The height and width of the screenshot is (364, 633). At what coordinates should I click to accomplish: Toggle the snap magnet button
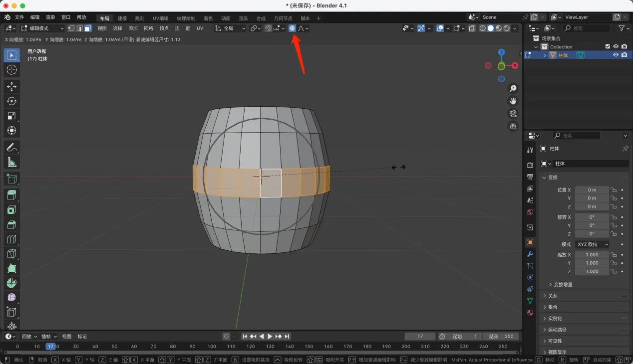268,28
